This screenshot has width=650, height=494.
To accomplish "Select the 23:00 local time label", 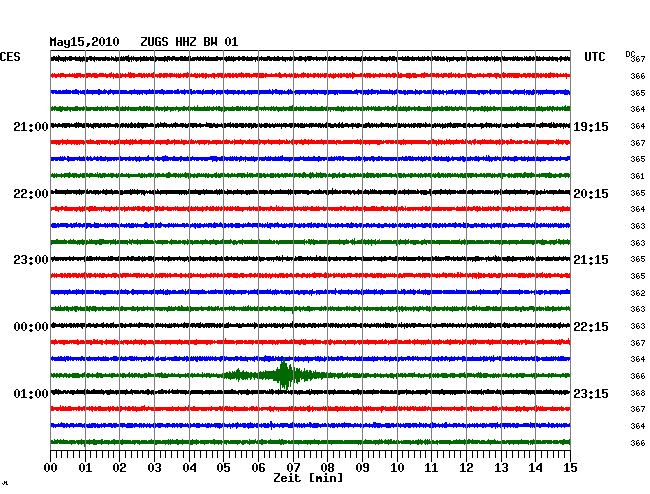I will tap(31, 260).
